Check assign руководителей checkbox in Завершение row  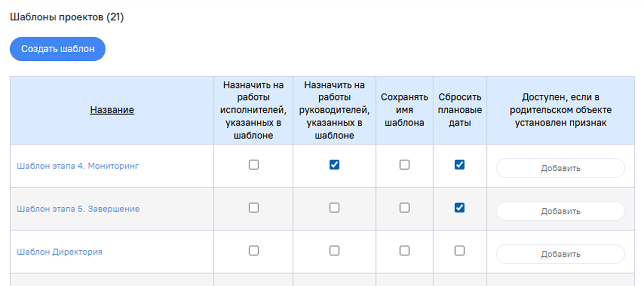[x=334, y=208]
